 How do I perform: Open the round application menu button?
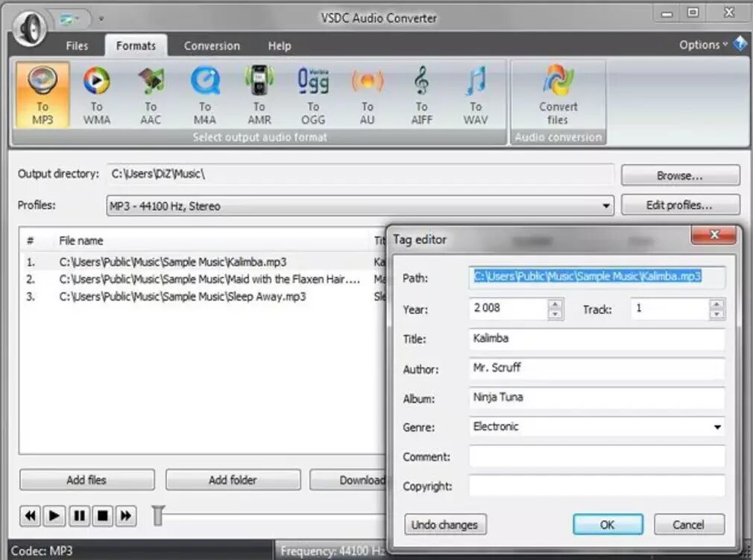(30, 28)
